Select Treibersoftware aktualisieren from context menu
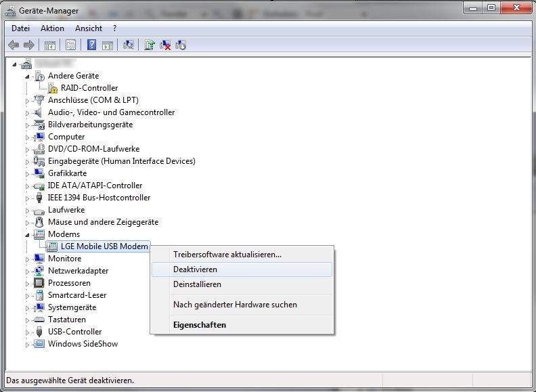The image size is (536, 392). [x=227, y=255]
